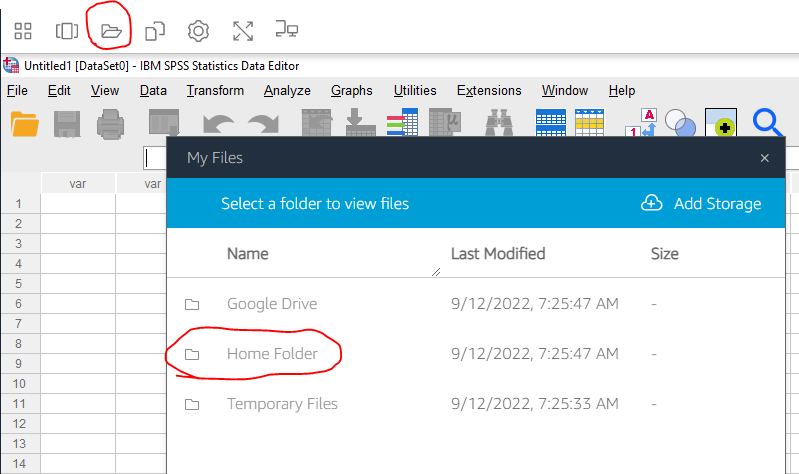799x474 pixels.
Task: Open the Transform menu
Action: point(215,91)
